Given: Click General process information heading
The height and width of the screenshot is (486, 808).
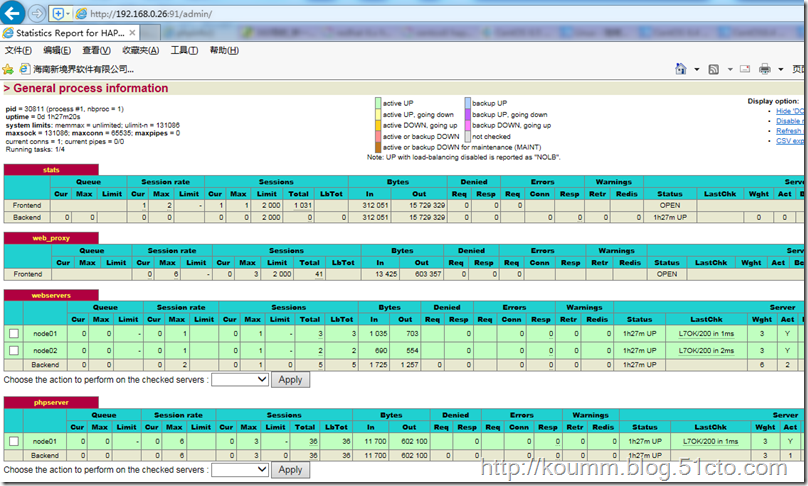Looking at the screenshot, I should coord(91,88).
